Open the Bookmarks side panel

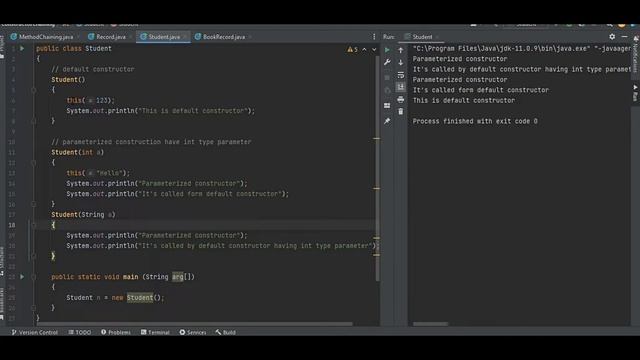[2, 303]
